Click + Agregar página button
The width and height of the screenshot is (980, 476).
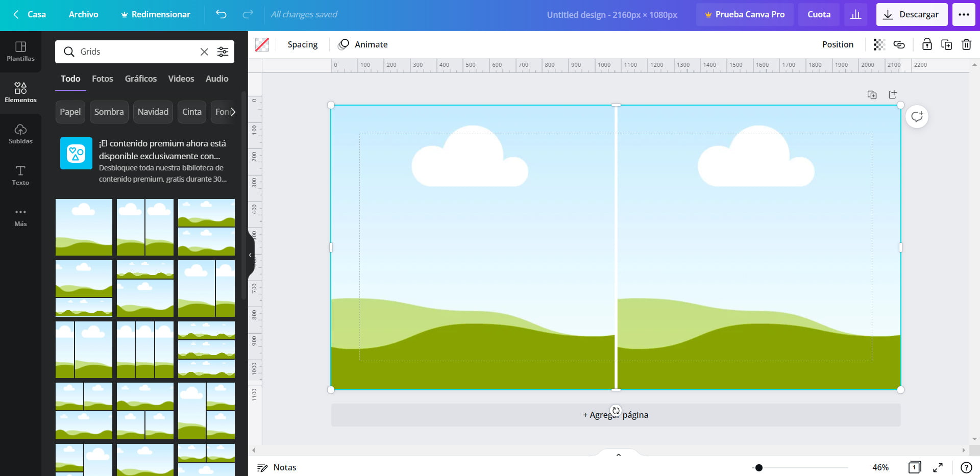(616, 415)
